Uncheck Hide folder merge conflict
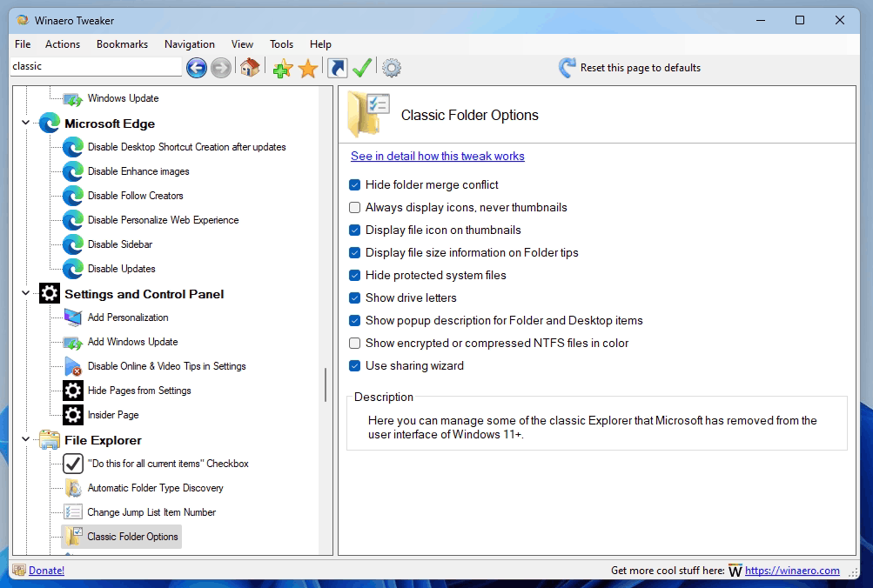Viewport: 873px width, 588px height. 354,184
